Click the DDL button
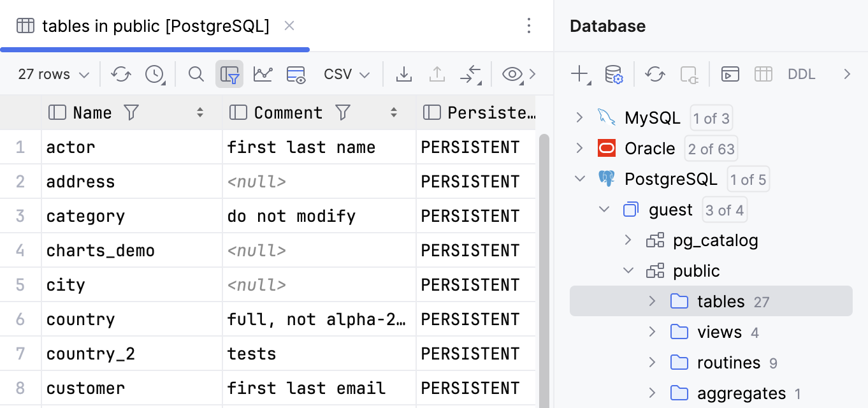 coord(801,74)
